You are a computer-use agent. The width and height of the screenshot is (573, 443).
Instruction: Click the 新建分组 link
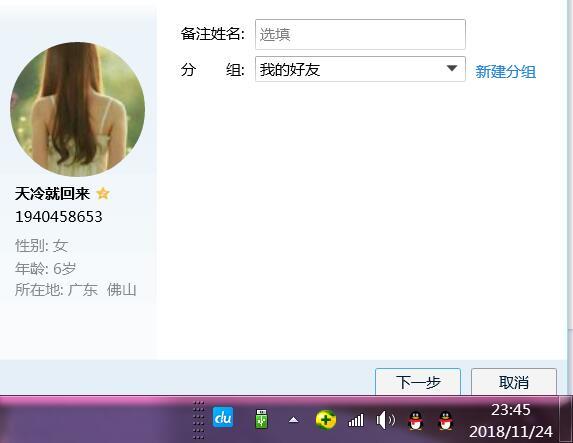(x=505, y=72)
